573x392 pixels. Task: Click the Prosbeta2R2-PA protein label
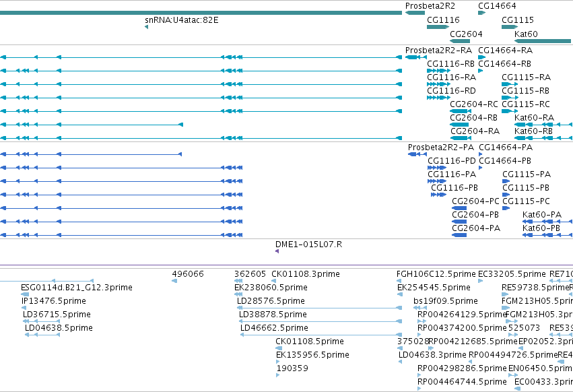[441, 148]
